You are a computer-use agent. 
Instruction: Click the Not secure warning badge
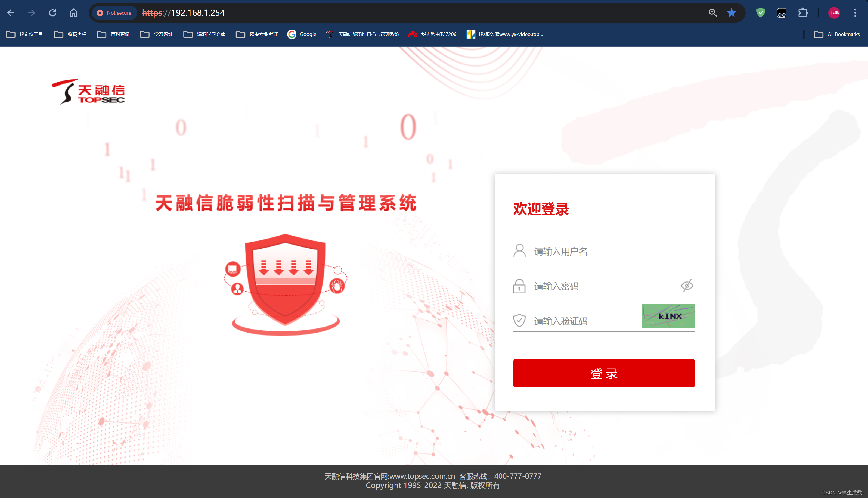(x=114, y=13)
